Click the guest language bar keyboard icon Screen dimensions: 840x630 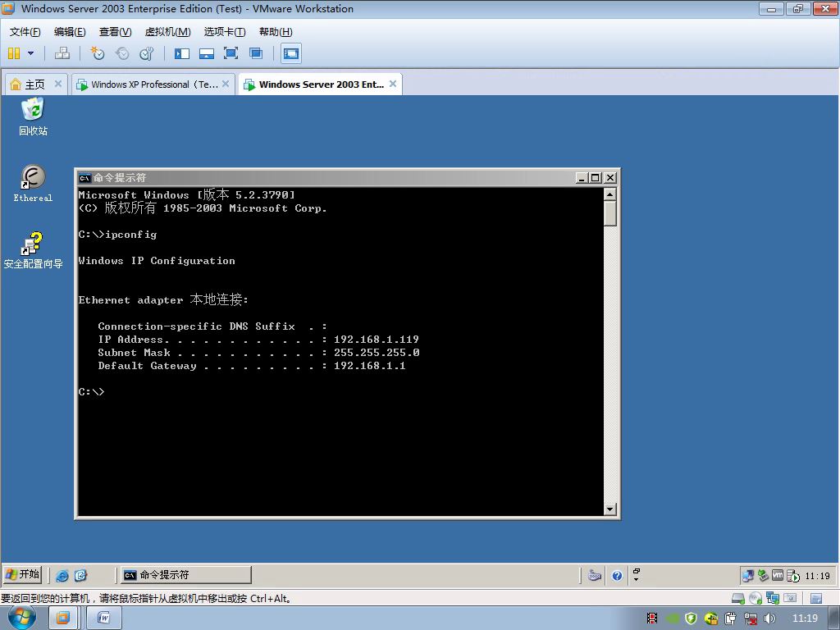594,576
